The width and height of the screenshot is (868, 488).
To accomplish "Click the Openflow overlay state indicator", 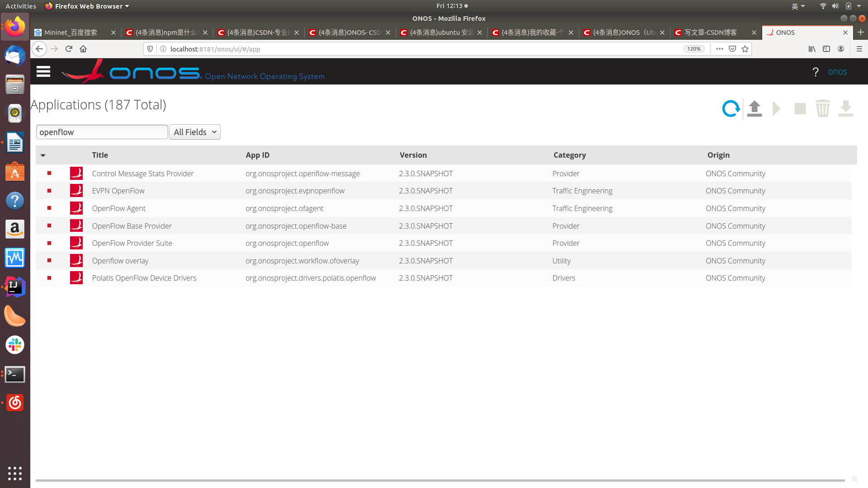I will 49,261.
